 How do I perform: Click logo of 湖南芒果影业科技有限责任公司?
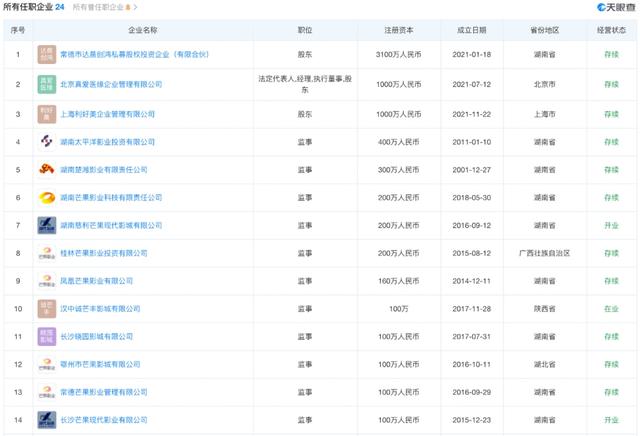pyautogui.click(x=47, y=198)
